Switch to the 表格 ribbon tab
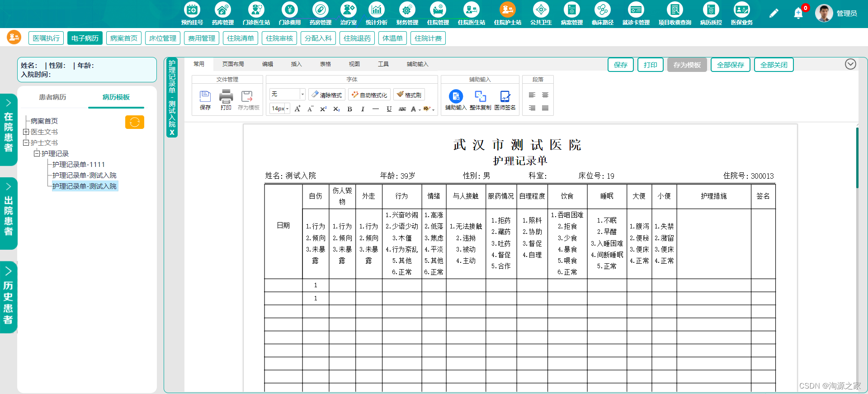Image resolution: width=868 pixels, height=394 pixels. tap(325, 64)
